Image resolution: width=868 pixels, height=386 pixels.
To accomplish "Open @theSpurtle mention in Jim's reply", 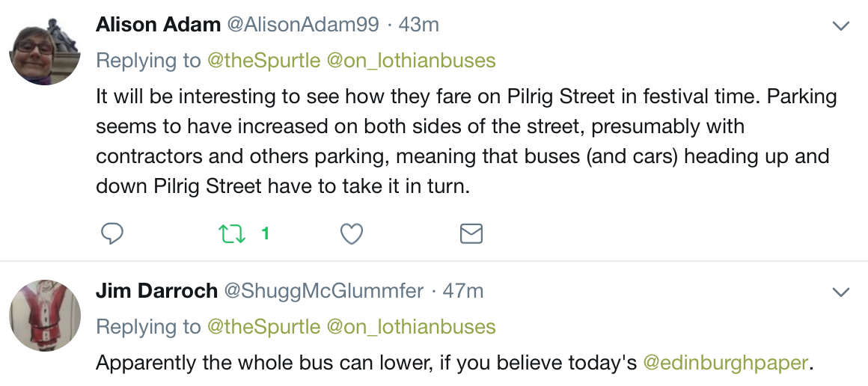I will pyautogui.click(x=263, y=327).
